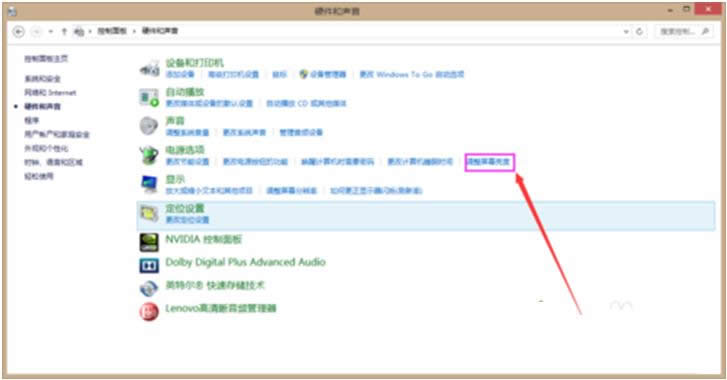Image resolution: width=727 pixels, height=380 pixels.
Task: Click the 高级打印机设置 link
Action: (233, 74)
